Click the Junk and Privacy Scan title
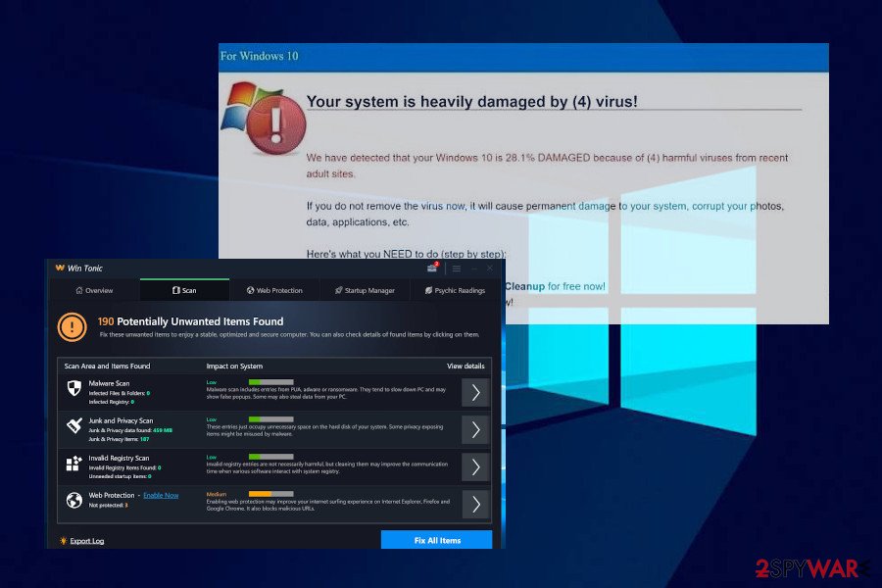This screenshot has width=882, height=588. [121, 420]
